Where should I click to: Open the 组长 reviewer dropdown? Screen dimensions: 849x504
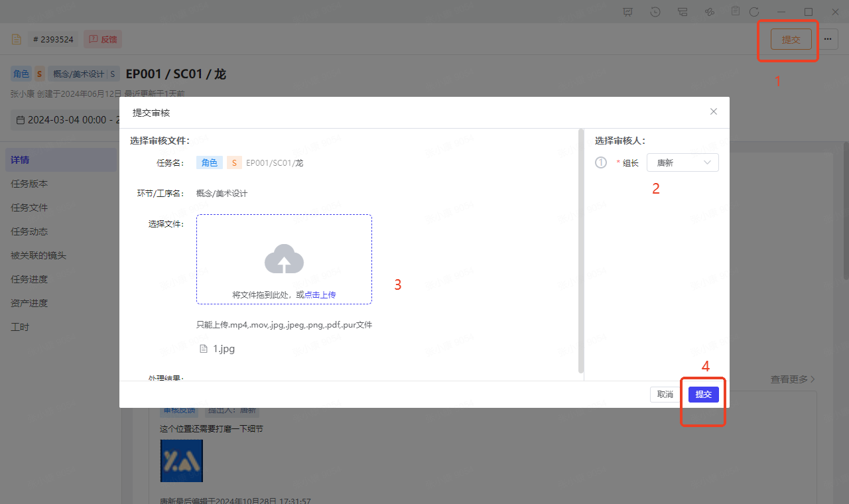[683, 162]
